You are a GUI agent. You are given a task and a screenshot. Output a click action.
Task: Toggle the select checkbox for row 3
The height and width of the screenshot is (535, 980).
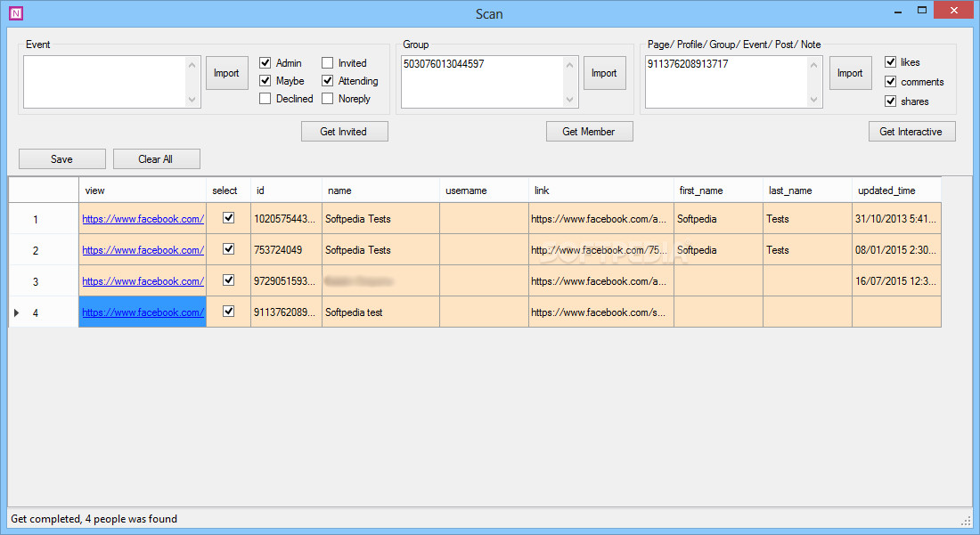[x=229, y=280]
